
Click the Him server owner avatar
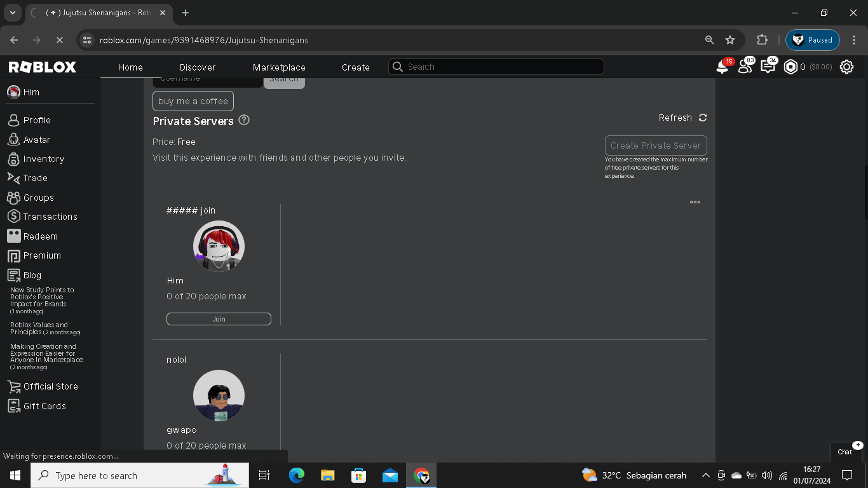[219, 247]
